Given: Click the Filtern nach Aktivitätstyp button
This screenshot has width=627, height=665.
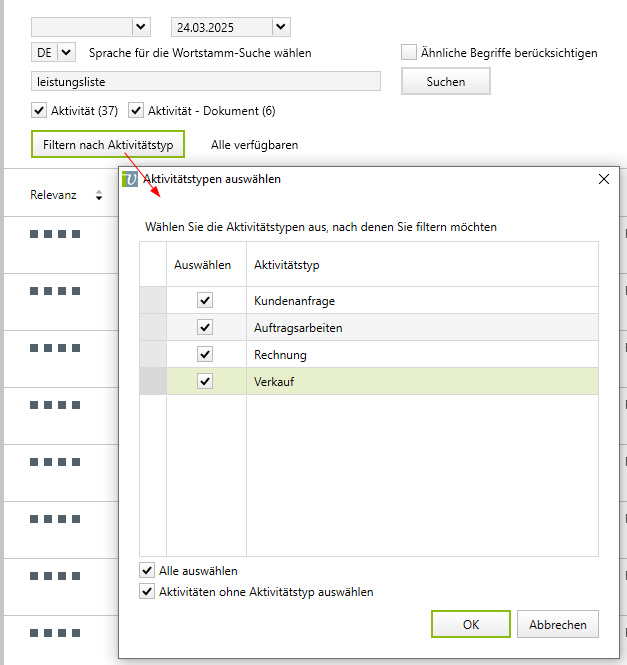Looking at the screenshot, I should pos(108,145).
